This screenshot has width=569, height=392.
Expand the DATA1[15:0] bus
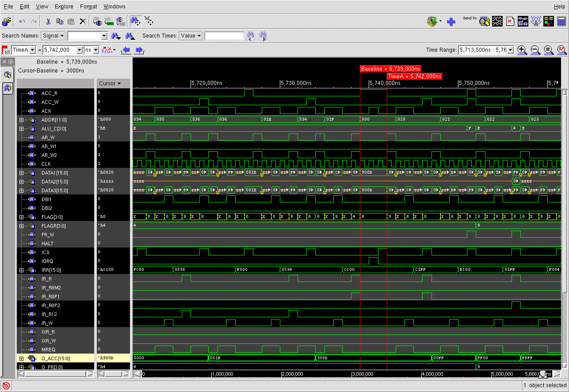point(21,173)
